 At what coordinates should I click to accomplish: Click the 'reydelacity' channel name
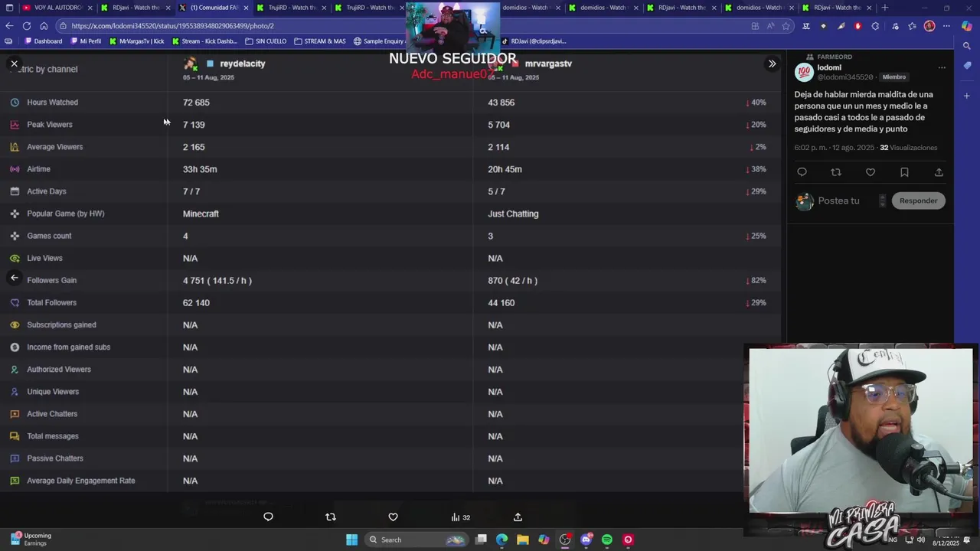click(x=242, y=64)
